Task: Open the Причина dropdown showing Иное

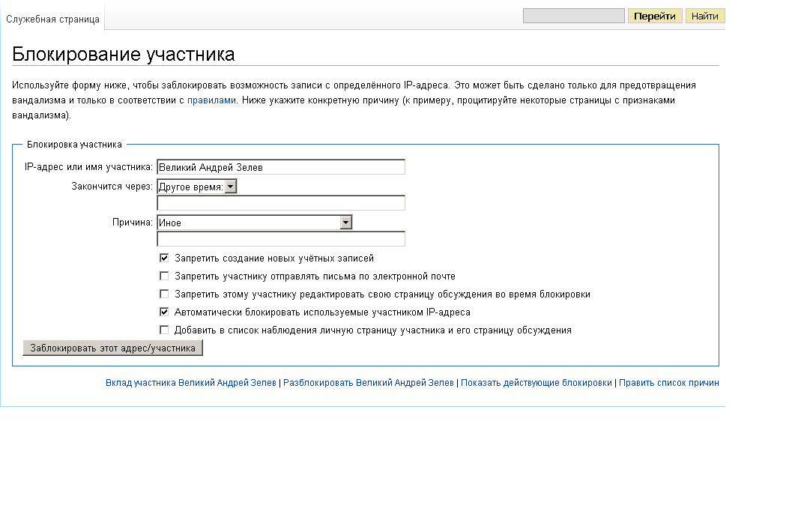Action: (254, 223)
